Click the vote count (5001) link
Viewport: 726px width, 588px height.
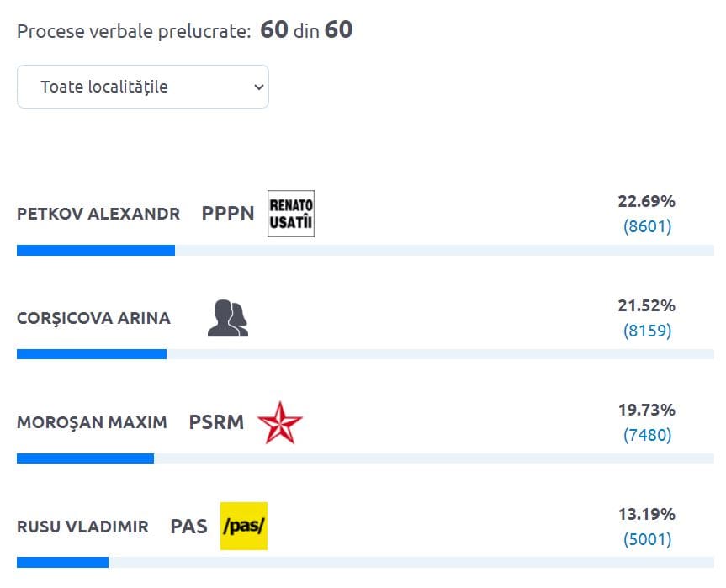647,539
